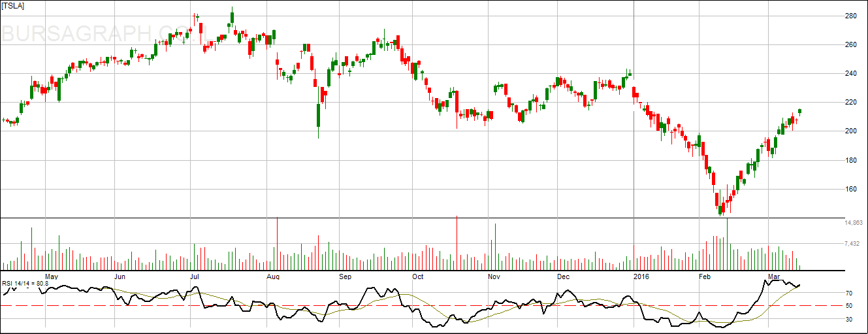Click the Oct date axis label
Image resolution: width=868 pixels, height=334 pixels.
tap(418, 276)
